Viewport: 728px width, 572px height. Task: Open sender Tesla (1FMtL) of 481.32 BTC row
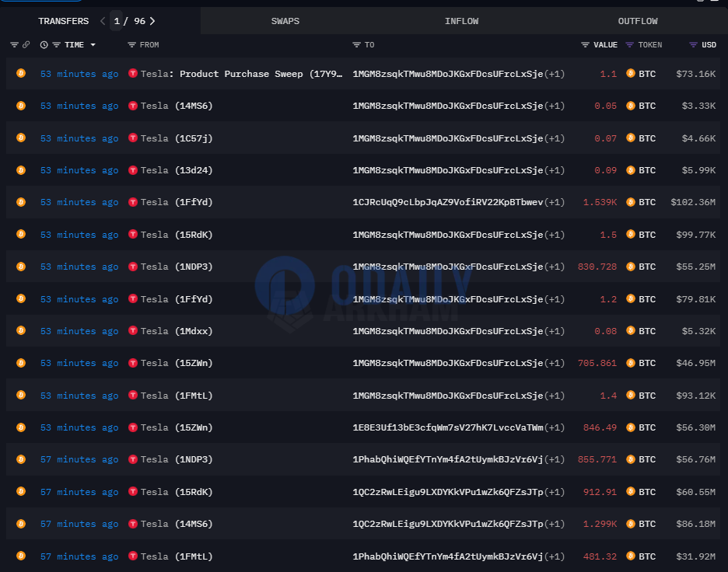[177, 556]
